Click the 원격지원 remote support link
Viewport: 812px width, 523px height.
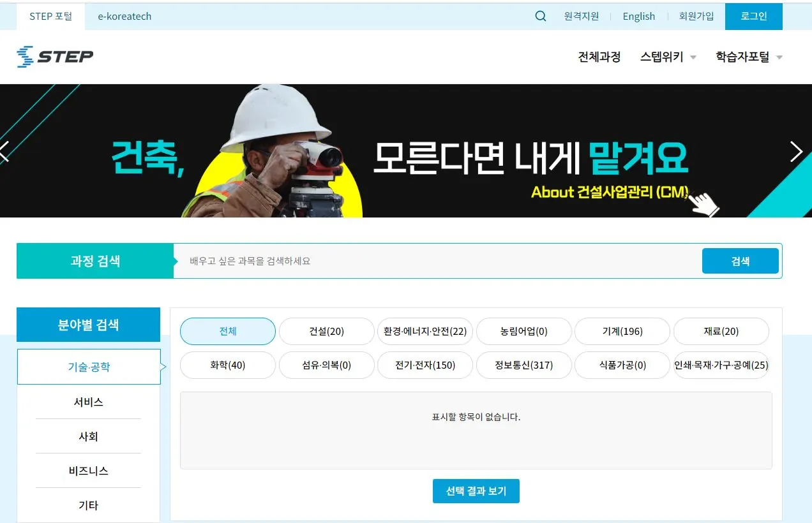[582, 16]
